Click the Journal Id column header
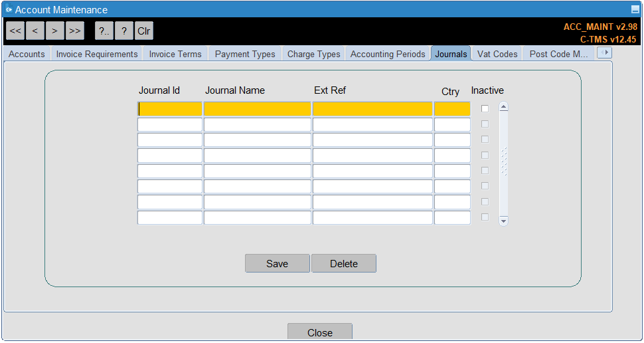The image size is (644, 343). click(x=159, y=90)
